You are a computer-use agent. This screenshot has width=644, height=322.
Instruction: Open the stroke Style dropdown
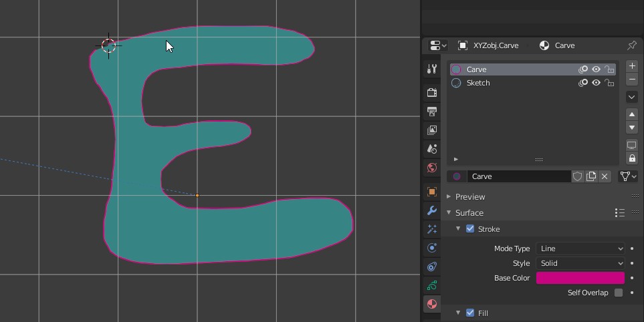580,263
